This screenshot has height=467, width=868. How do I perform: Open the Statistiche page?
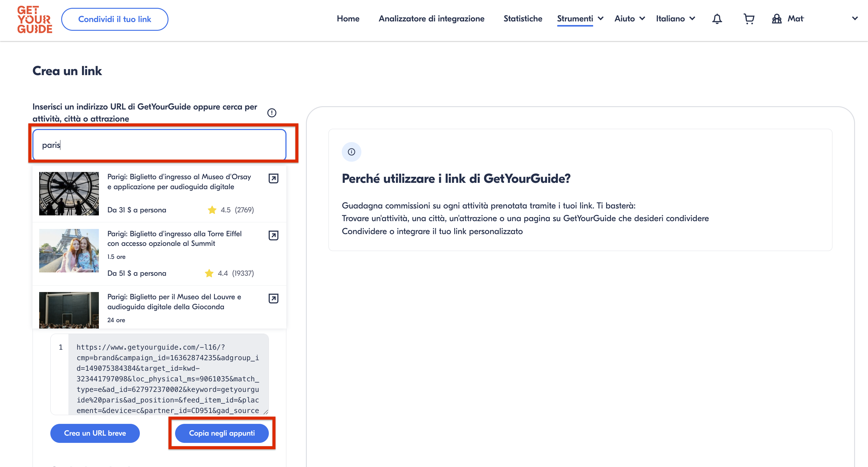click(523, 19)
